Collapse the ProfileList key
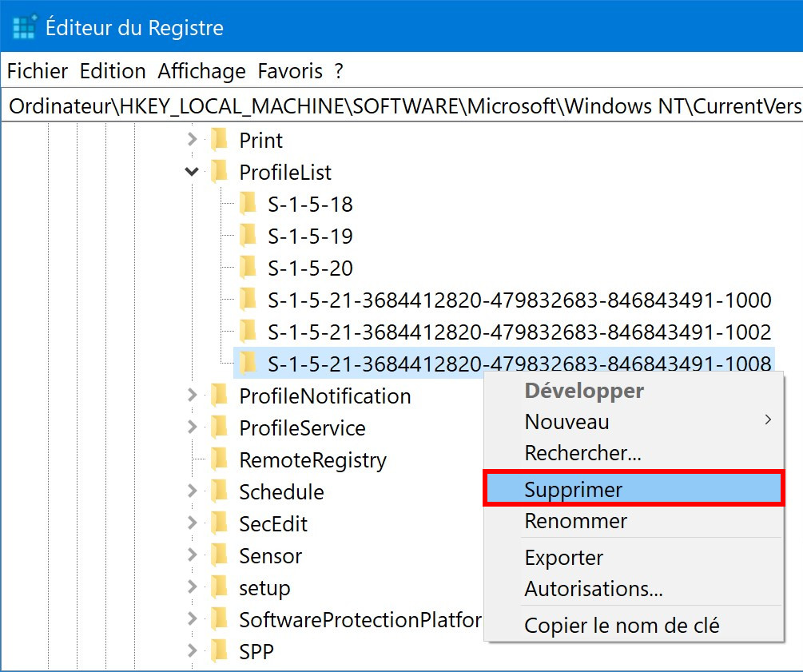 point(192,172)
